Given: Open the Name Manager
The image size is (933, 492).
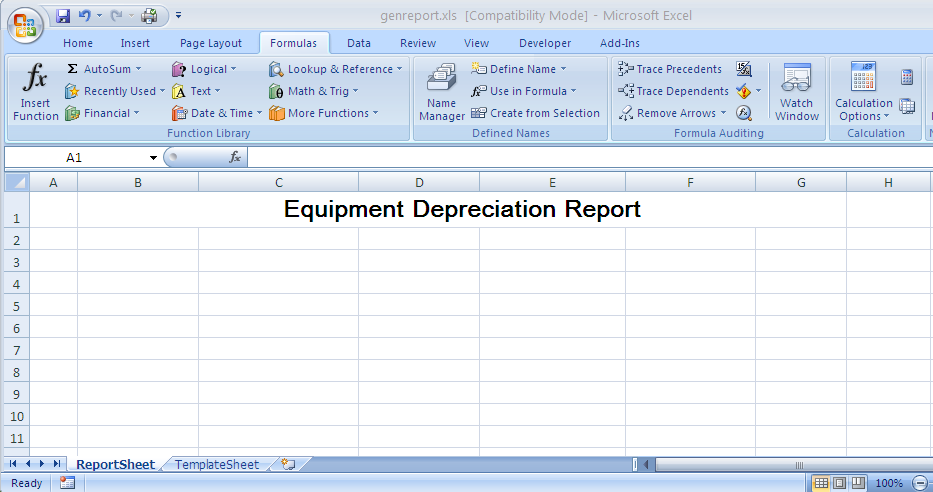Looking at the screenshot, I should 442,92.
